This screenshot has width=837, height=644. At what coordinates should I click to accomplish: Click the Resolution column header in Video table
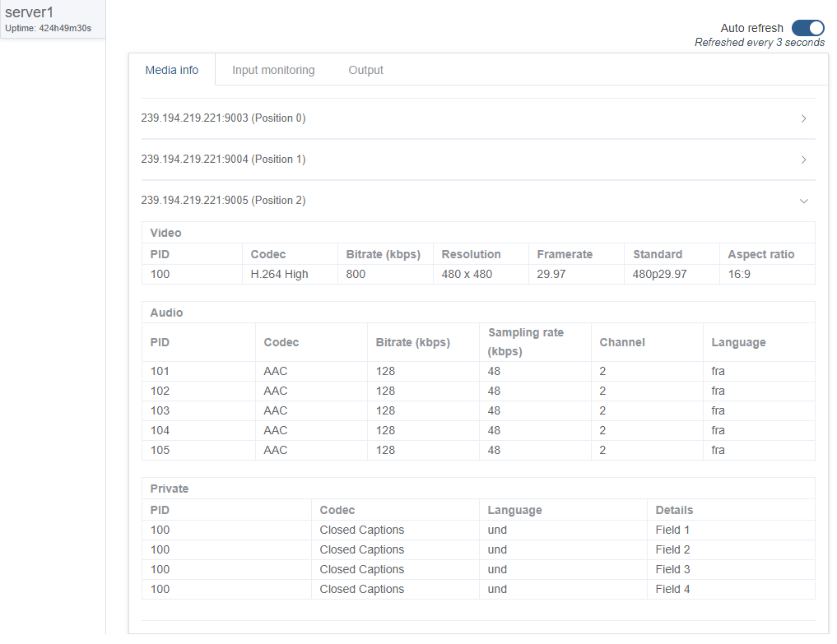point(471,254)
